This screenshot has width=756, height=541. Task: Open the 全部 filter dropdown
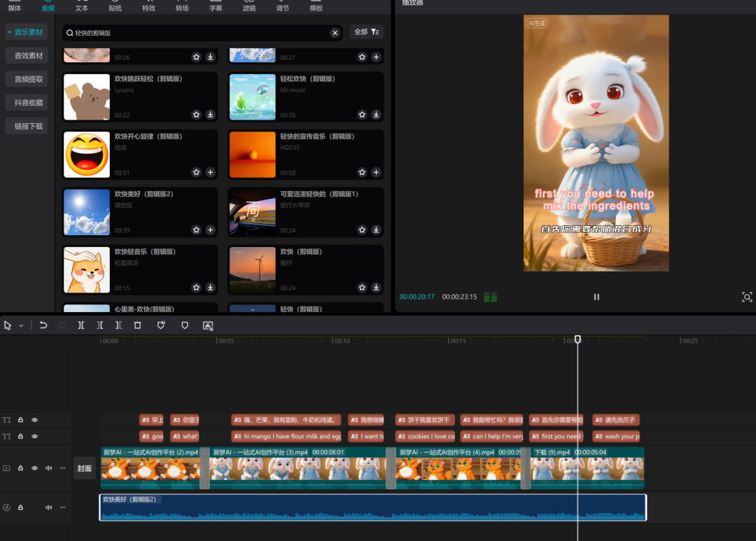click(366, 32)
